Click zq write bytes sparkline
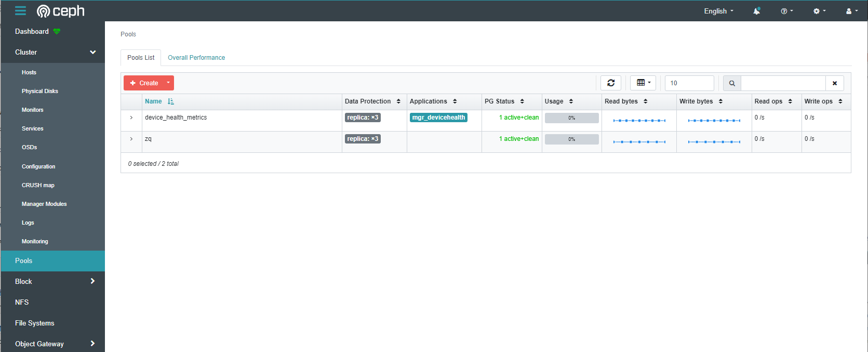 pyautogui.click(x=714, y=142)
